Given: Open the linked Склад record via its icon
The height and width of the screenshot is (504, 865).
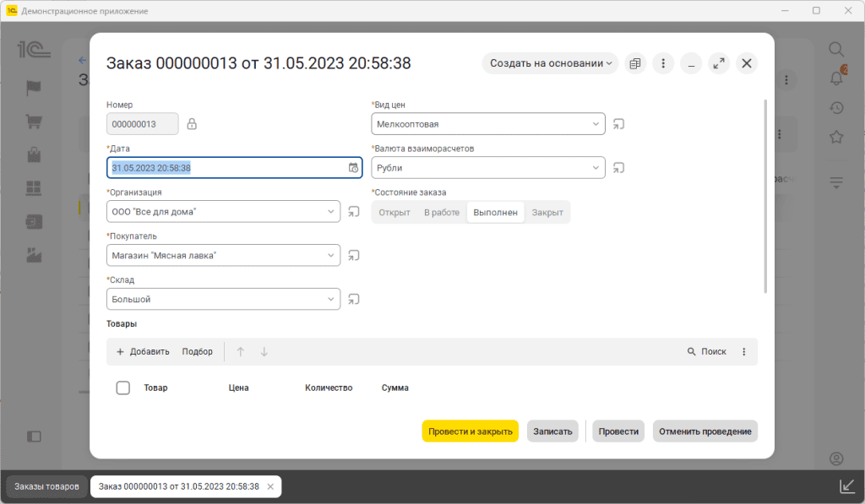Looking at the screenshot, I should (354, 299).
